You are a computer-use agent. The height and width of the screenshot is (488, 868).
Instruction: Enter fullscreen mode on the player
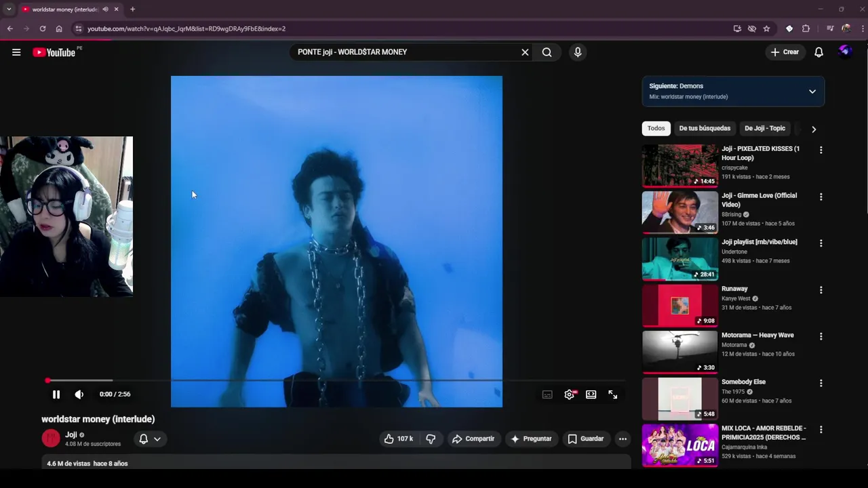coord(613,394)
